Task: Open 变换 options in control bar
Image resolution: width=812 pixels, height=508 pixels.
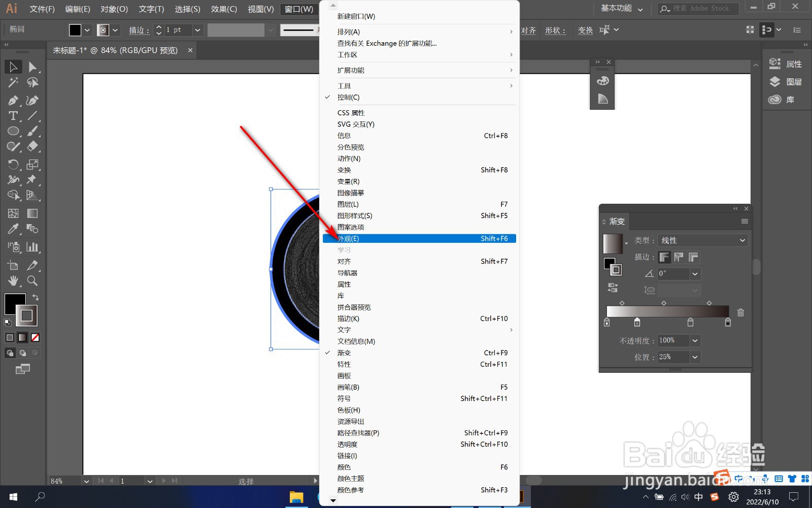Action: (585, 30)
